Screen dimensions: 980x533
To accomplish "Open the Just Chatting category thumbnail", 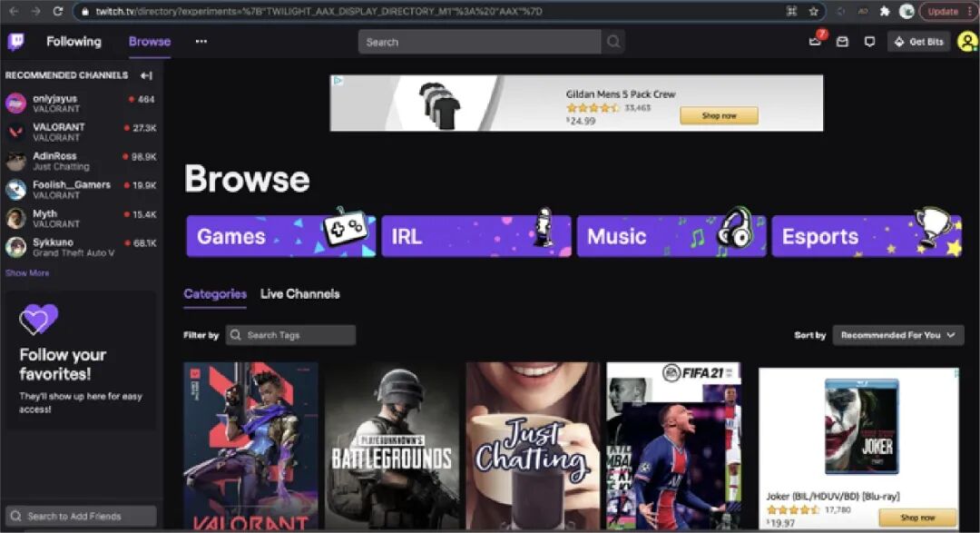I will click(x=534, y=446).
